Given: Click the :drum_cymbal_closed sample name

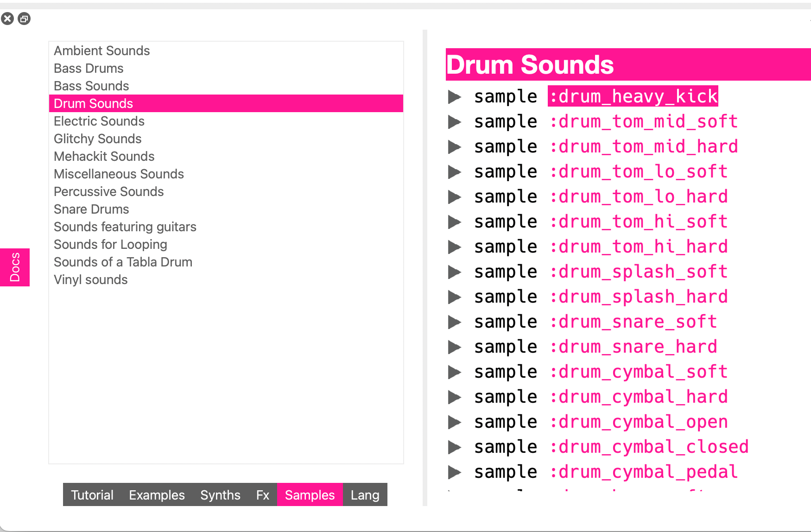Looking at the screenshot, I should pos(649,447).
